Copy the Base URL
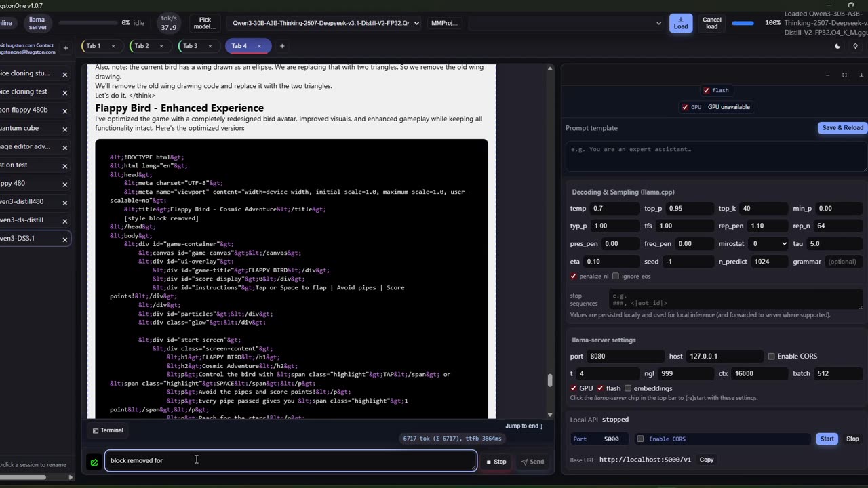Image resolution: width=868 pixels, height=488 pixels. [707, 460]
